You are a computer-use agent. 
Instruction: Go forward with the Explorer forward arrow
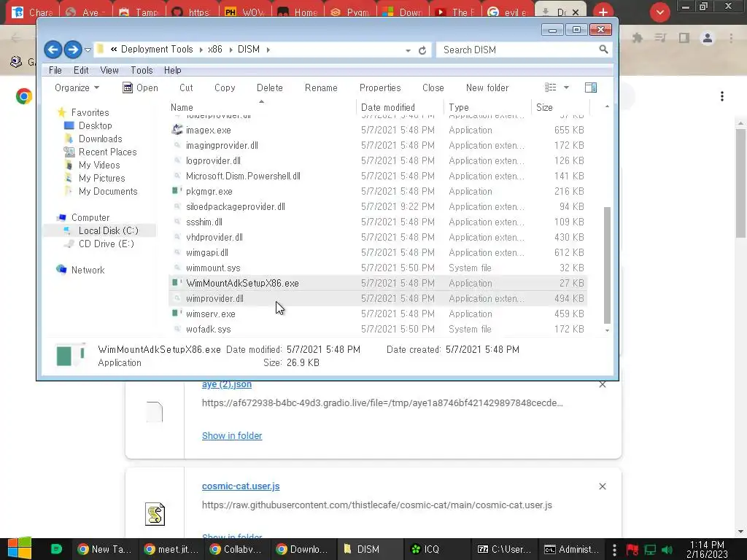(72, 50)
